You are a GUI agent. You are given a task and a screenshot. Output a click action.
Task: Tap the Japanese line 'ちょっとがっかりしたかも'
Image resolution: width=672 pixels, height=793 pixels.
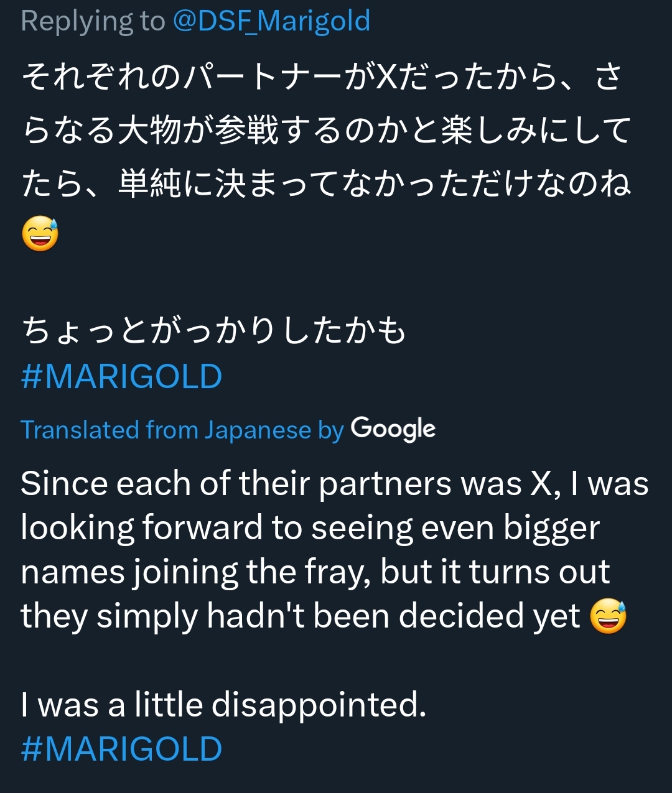point(213,330)
